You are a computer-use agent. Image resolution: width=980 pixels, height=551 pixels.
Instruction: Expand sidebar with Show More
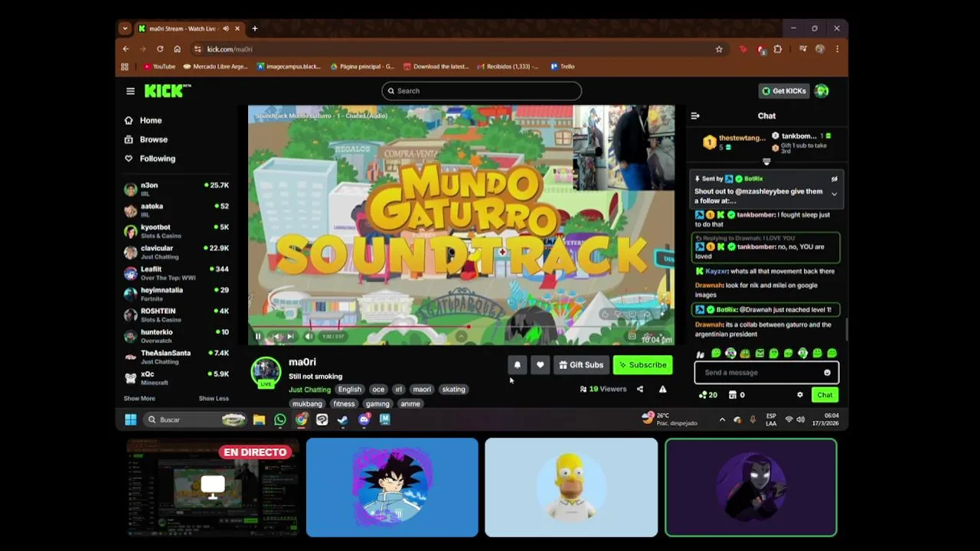(139, 398)
